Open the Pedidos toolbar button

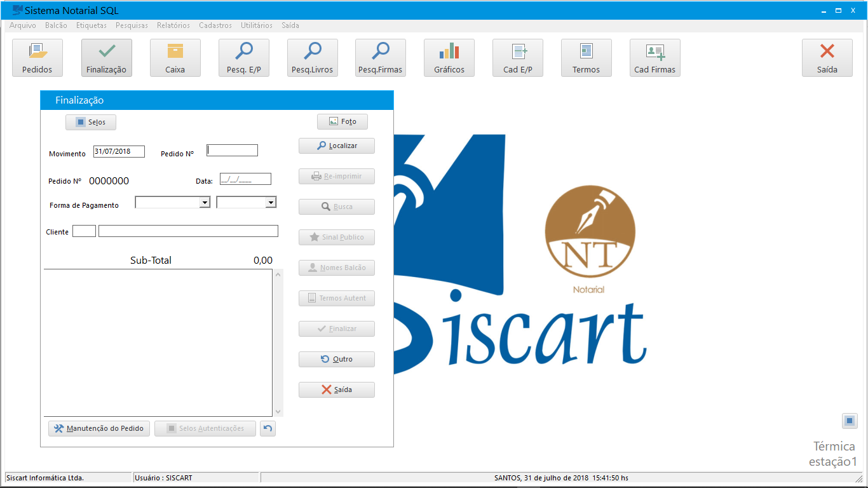[37, 58]
